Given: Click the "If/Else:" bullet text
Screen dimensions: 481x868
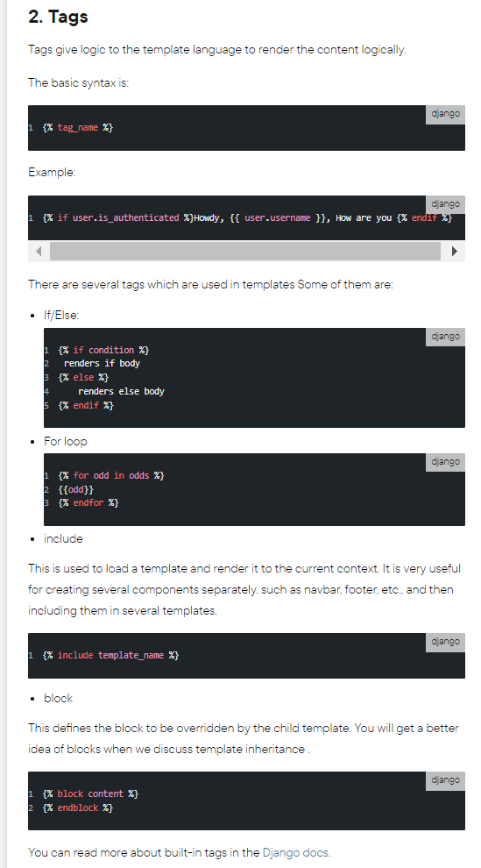Looking at the screenshot, I should point(61,316).
